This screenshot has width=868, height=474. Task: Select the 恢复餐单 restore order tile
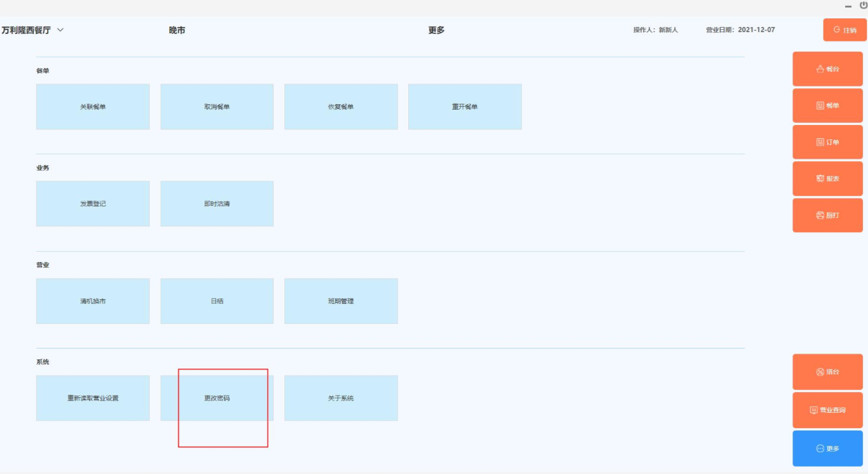(x=341, y=107)
